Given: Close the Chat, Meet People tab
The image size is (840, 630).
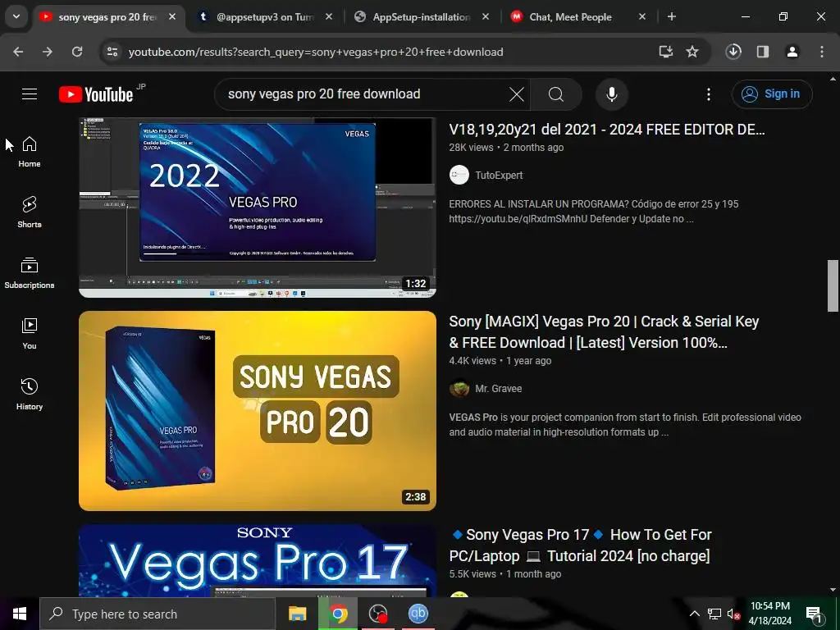Looking at the screenshot, I should (641, 17).
